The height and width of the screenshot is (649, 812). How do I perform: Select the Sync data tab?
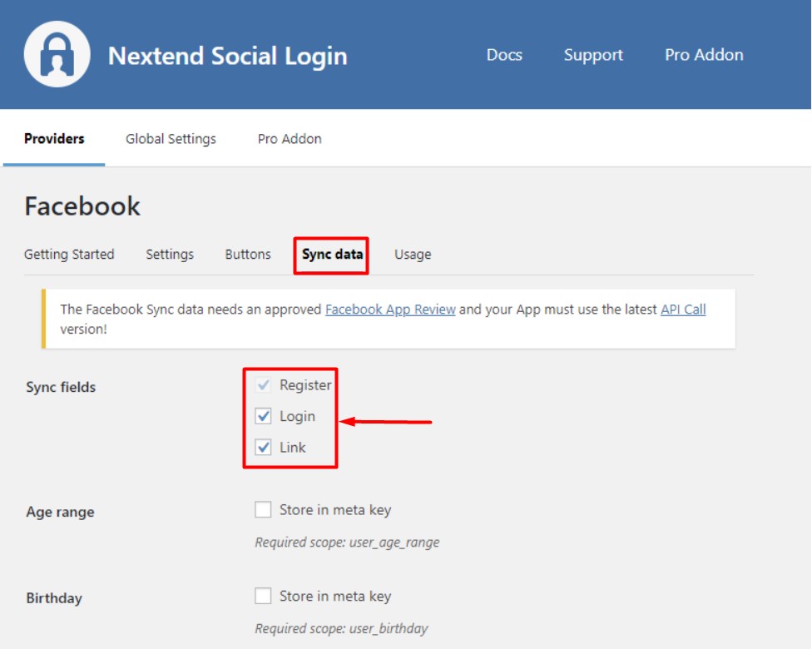(332, 255)
